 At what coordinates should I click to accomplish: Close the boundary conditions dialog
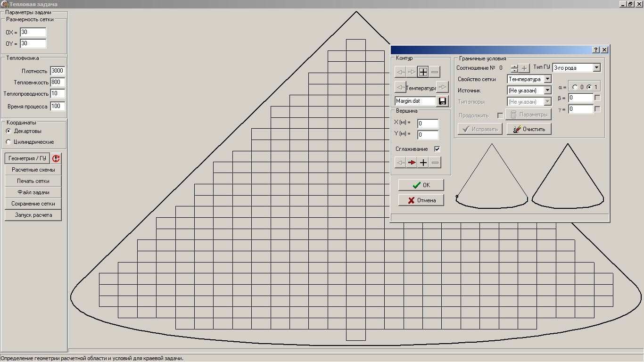coord(604,49)
